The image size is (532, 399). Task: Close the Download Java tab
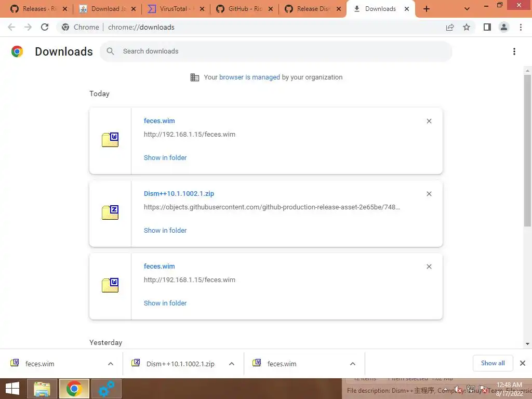134,9
